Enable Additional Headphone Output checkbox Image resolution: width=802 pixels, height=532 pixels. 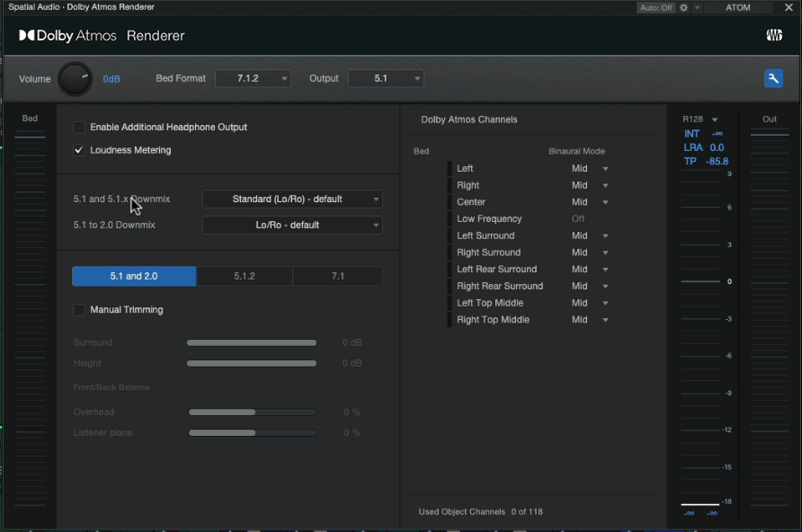click(79, 128)
